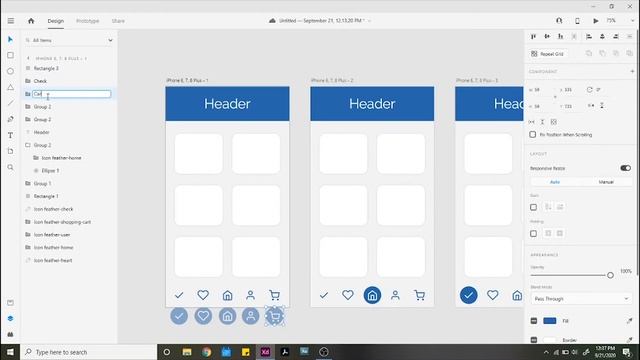Toggle the Responsive Resize switch
Image resolution: width=640 pixels, height=360 pixels.
[x=625, y=168]
